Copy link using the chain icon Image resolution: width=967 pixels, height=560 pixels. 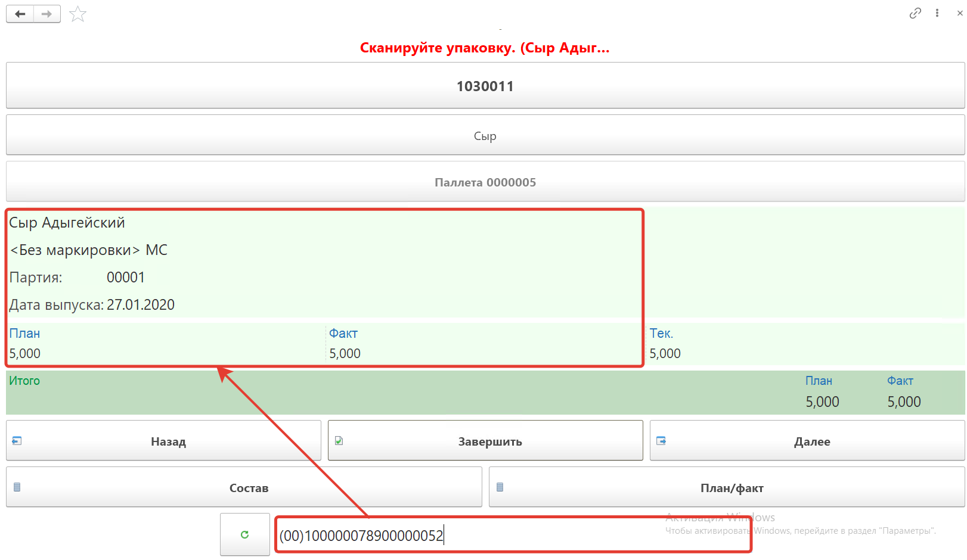pyautogui.click(x=915, y=13)
